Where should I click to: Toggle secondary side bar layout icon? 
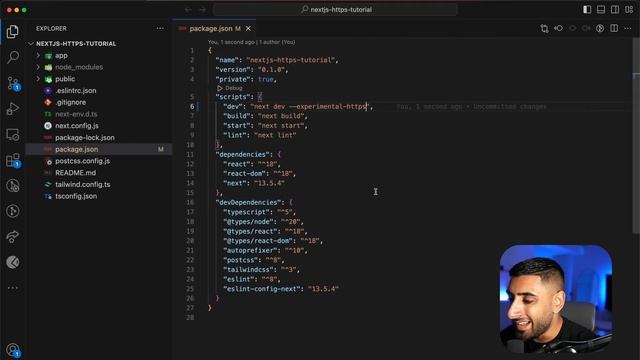point(615,9)
